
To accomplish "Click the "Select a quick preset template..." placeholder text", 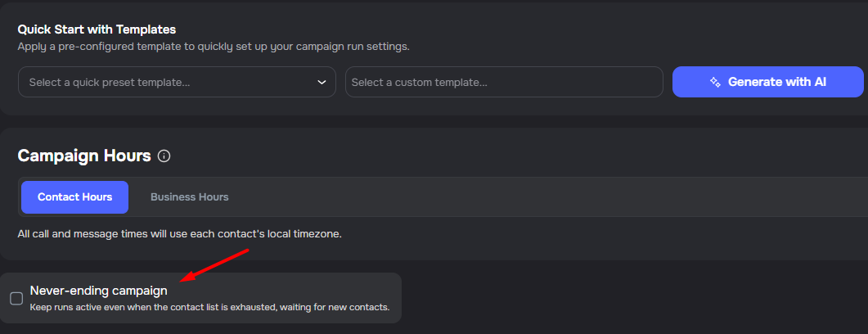I will click(x=109, y=83).
